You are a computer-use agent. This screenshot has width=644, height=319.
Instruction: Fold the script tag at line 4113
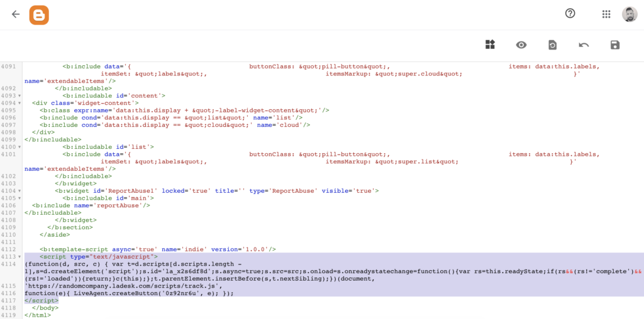pos(20,257)
